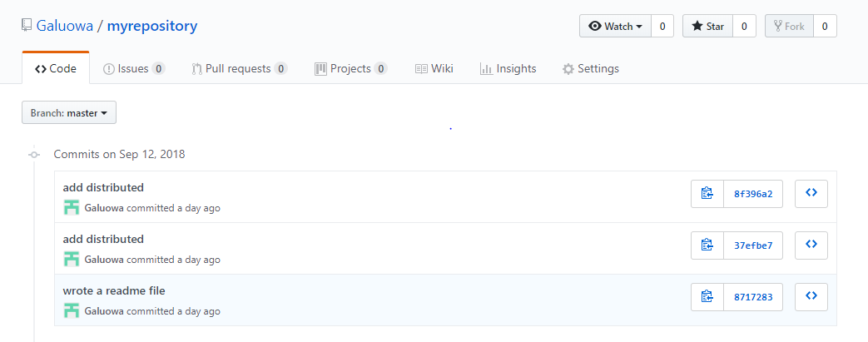
Task: Switch to the Code tab
Action: coord(56,68)
